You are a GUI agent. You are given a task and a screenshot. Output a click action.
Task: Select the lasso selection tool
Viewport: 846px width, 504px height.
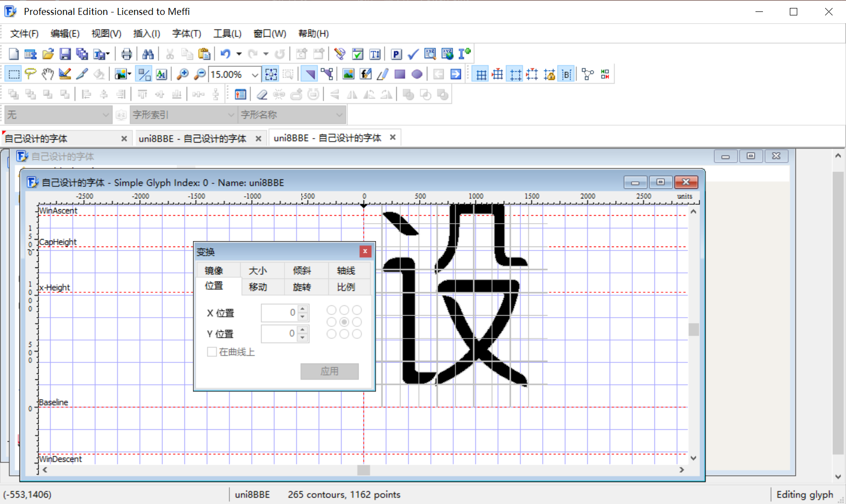coord(31,75)
